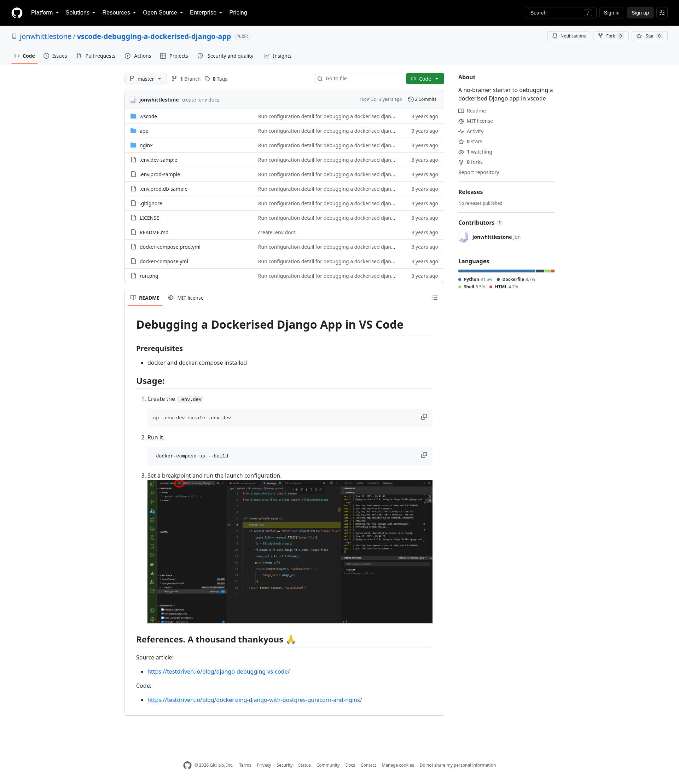Open the 2 Commits history

click(x=422, y=99)
